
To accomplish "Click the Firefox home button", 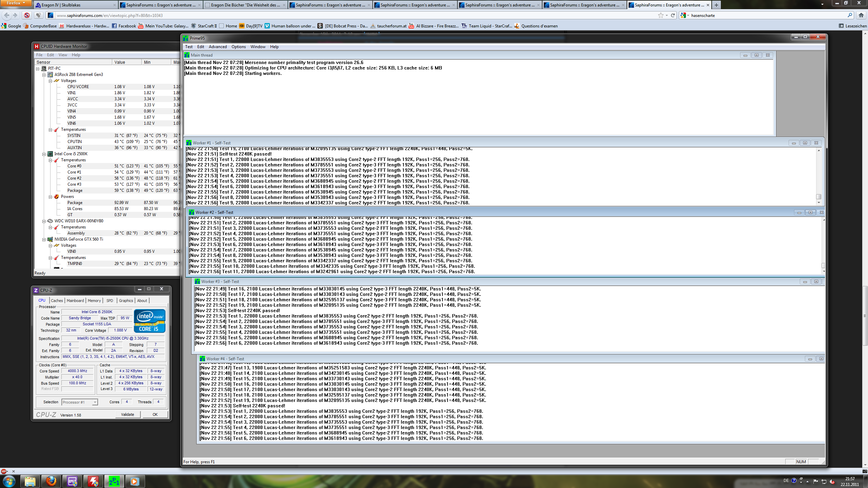I will pyautogui.click(x=861, y=15).
